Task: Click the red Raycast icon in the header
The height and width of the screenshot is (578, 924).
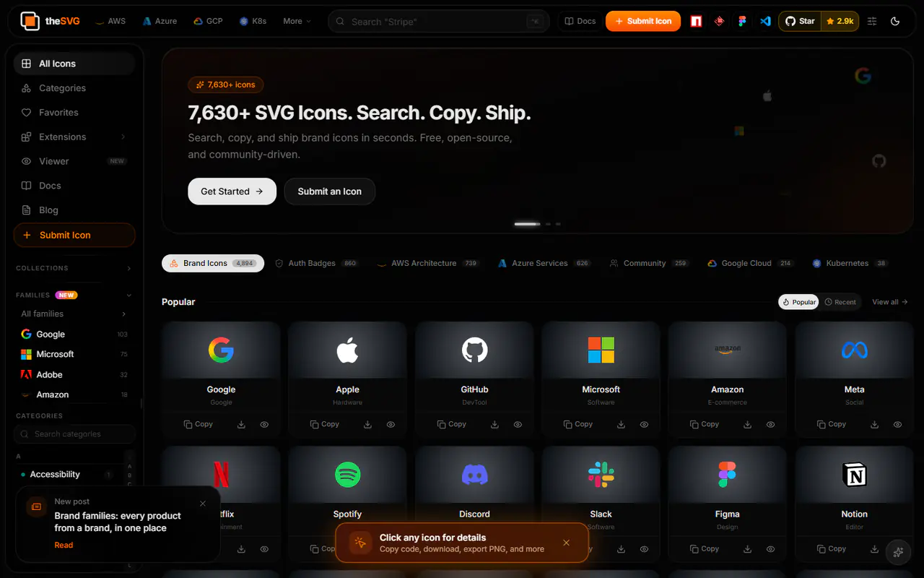Action: [719, 21]
